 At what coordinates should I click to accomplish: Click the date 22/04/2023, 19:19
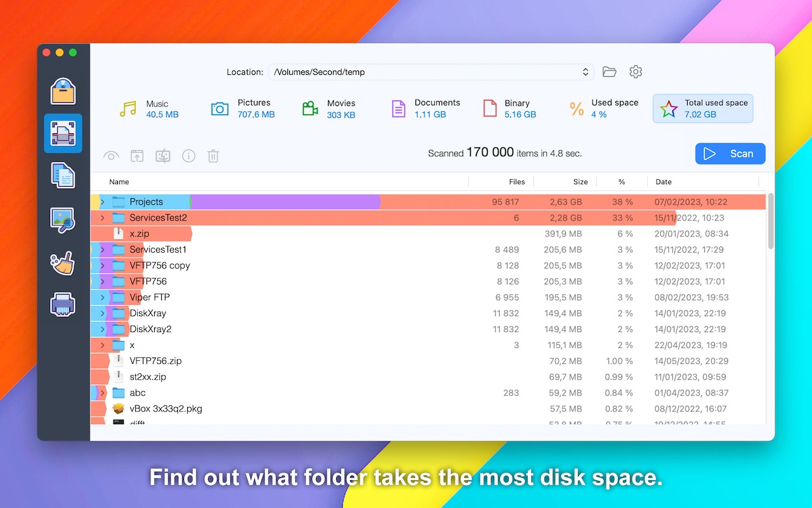(691, 345)
